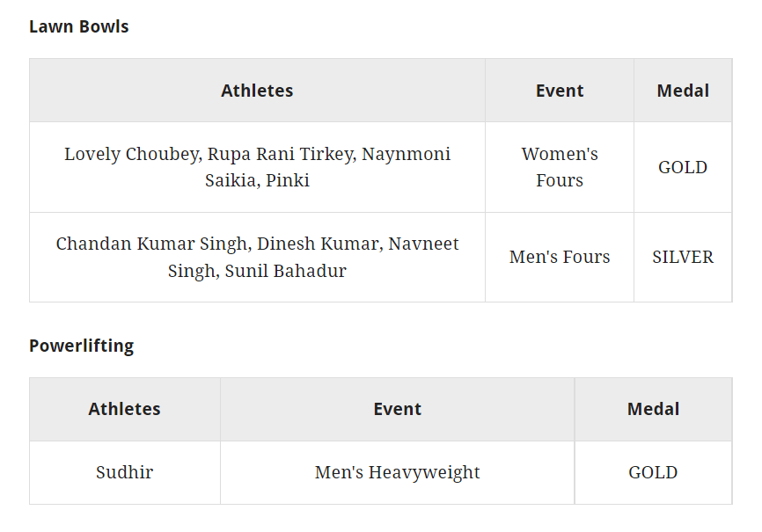Select the Sudhir athlete cell
The image size is (762, 532).
tap(125, 472)
